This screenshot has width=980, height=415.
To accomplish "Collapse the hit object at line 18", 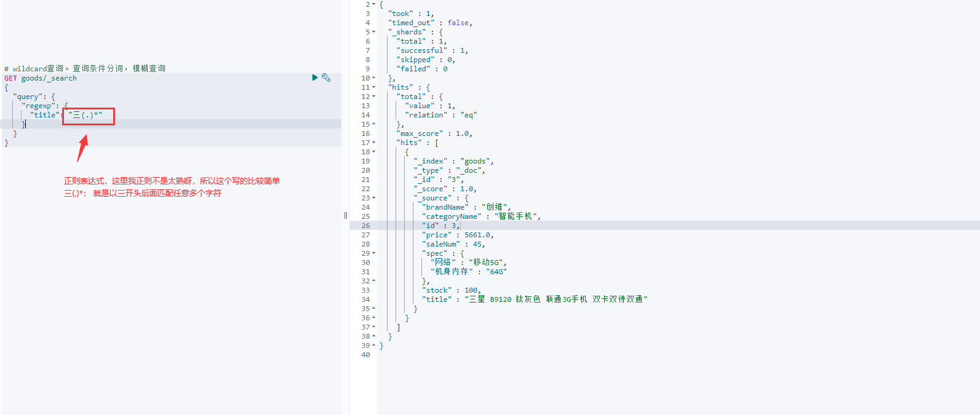I will coord(373,152).
